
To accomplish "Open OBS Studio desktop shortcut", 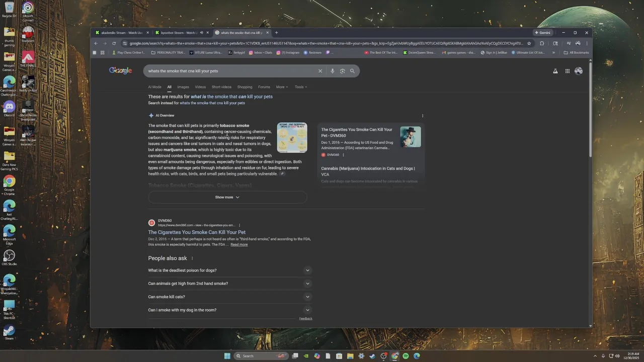I will point(9,258).
